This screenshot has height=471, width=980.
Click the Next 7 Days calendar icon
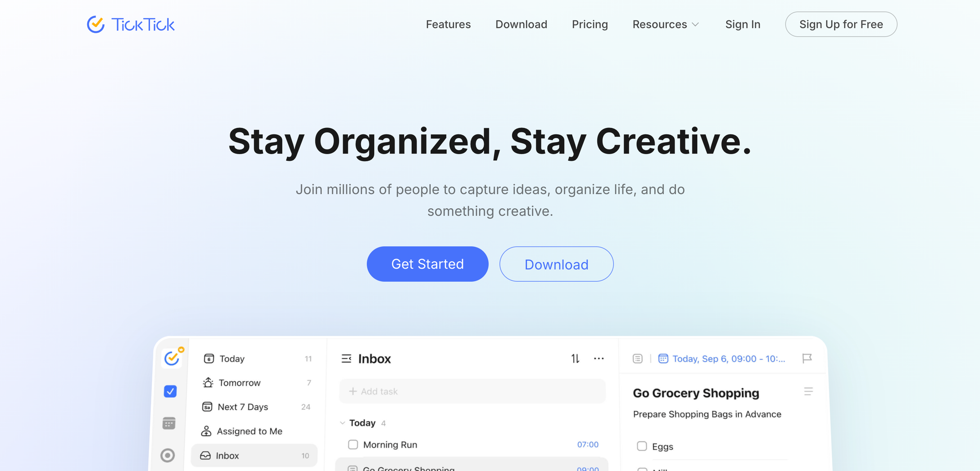point(207,407)
